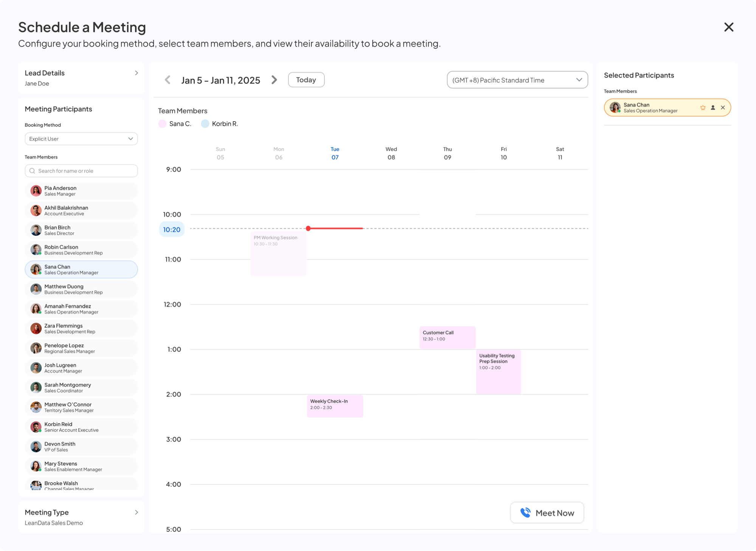
Task: Select Matthew O'Connor, Territory Sales Manager
Action: point(81,407)
